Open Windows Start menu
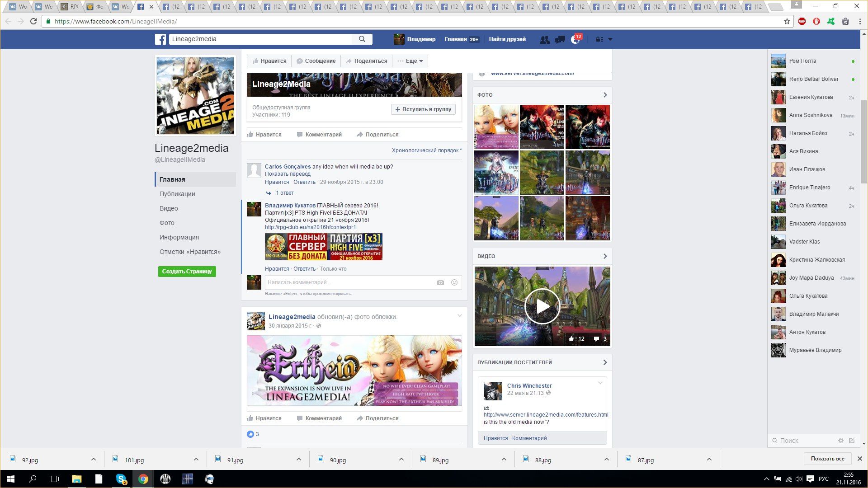 click(11, 479)
